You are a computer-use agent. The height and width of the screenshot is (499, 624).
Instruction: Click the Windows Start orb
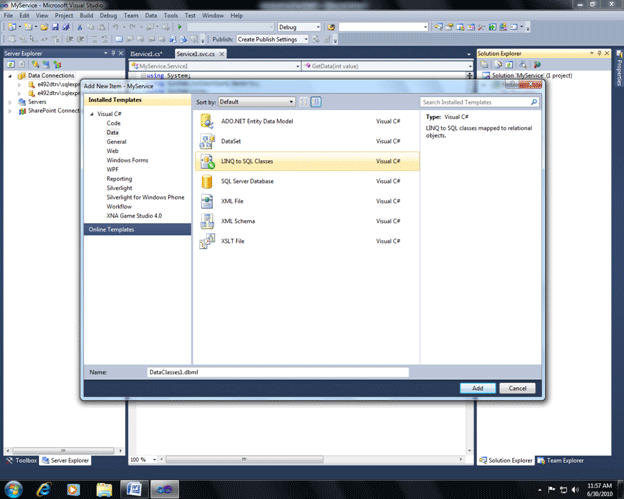click(x=13, y=489)
